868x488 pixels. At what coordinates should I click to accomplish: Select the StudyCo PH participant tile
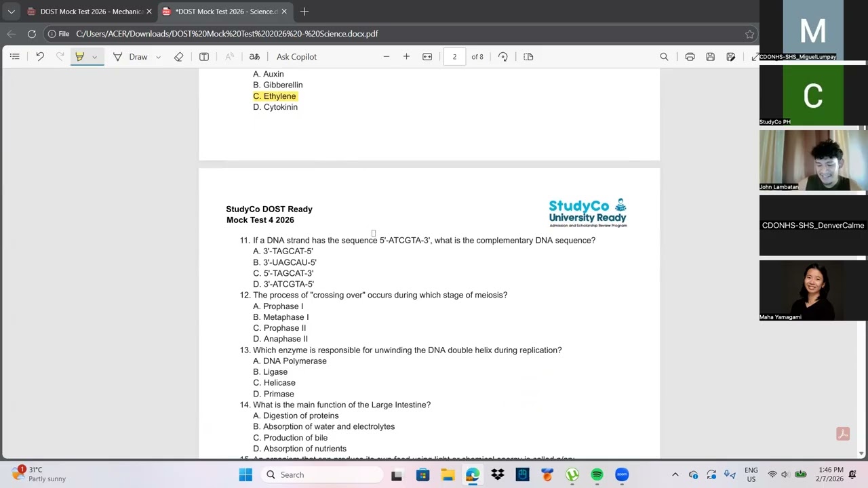coord(812,95)
